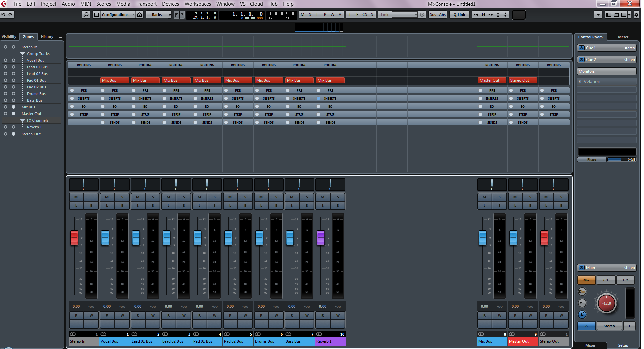Open the Transport menu
644x349 pixels.
(x=146, y=4)
